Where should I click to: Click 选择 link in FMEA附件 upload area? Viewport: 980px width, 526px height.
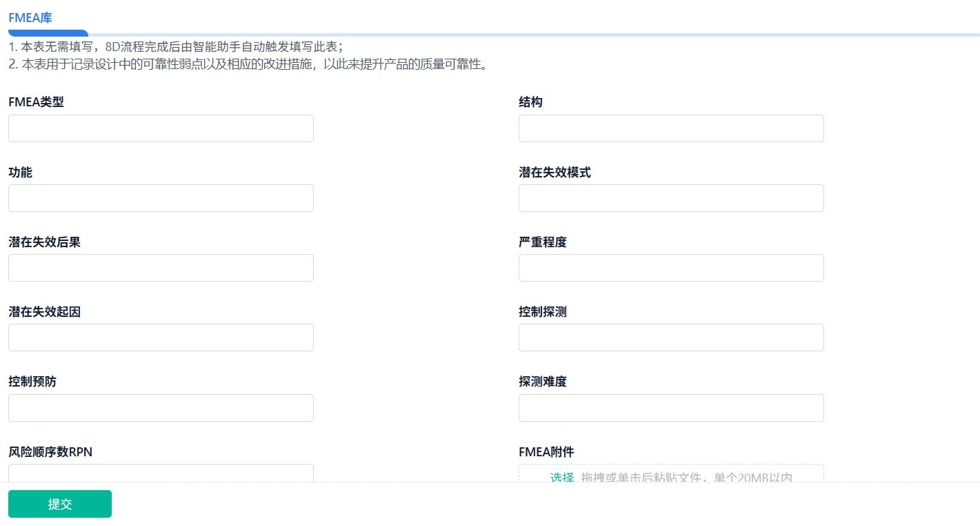[x=562, y=477]
